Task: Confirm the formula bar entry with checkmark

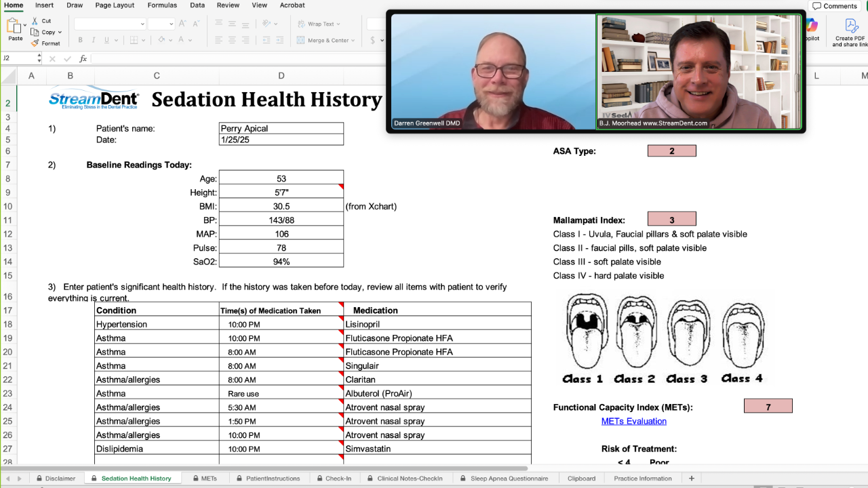Action: coord(66,58)
